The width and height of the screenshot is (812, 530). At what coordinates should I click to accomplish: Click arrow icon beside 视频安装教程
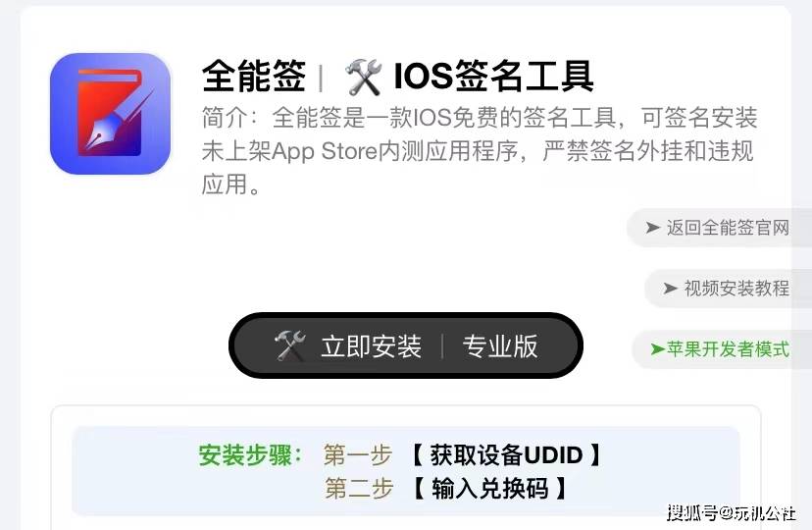[x=670, y=288]
